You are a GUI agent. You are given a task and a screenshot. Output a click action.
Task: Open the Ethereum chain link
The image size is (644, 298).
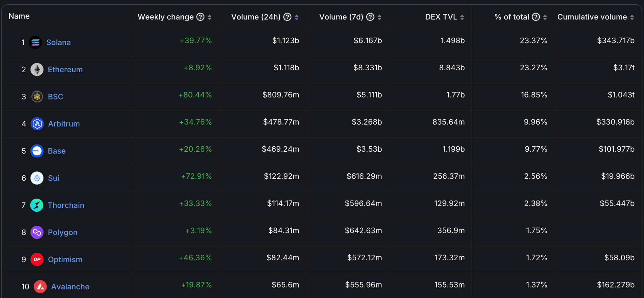click(x=65, y=69)
